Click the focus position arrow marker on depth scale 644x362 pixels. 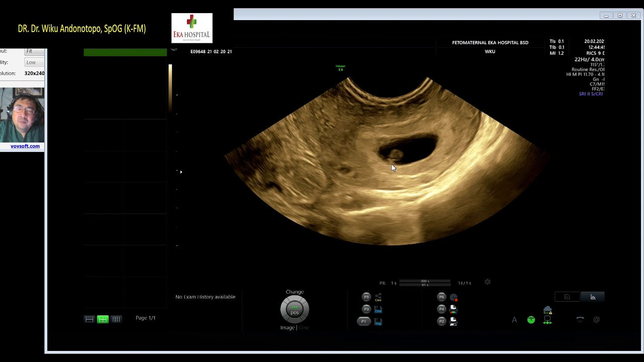(x=181, y=172)
